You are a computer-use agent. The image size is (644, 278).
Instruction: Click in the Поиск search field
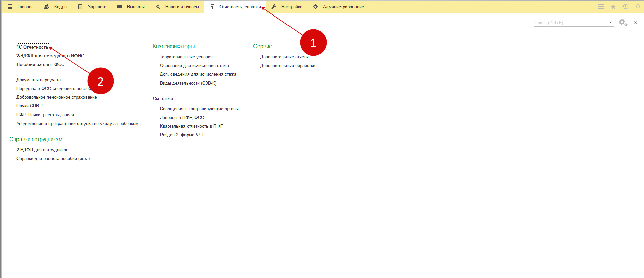tap(570, 23)
